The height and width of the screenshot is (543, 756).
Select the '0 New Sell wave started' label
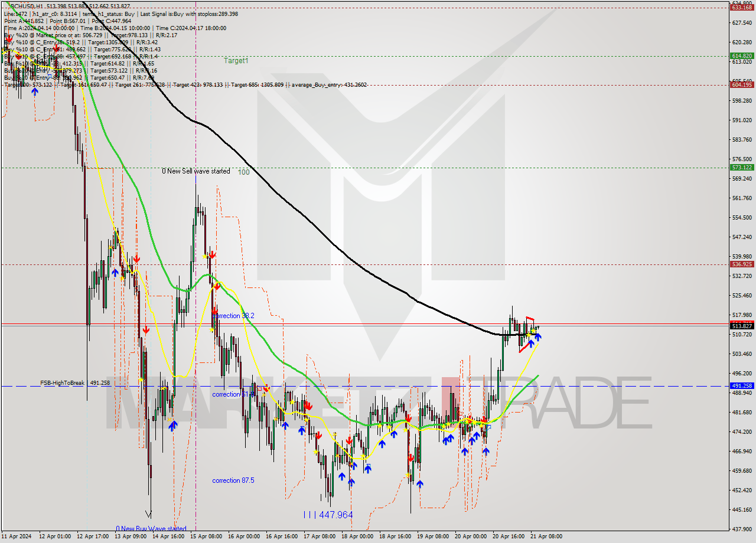click(x=196, y=171)
